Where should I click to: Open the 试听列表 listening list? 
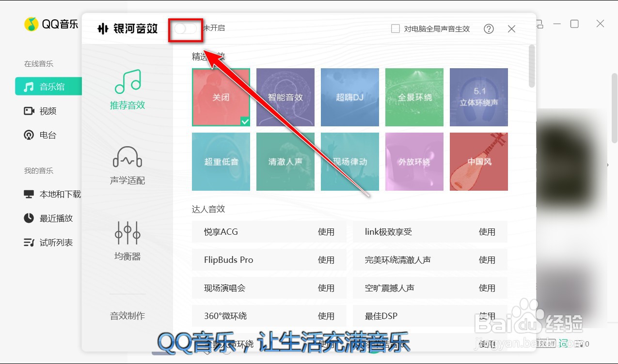[53, 243]
